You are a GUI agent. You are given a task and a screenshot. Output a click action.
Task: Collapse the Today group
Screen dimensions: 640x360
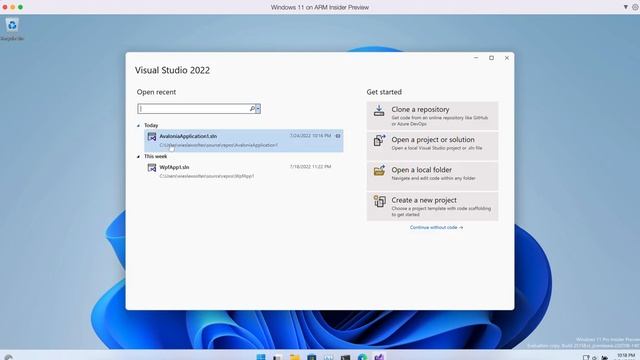tap(138, 126)
